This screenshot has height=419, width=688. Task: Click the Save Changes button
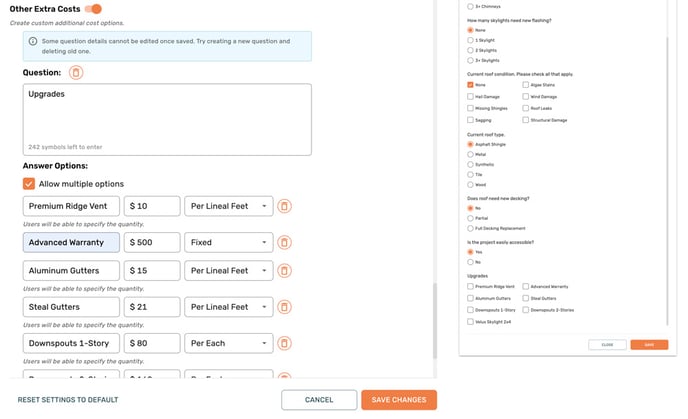(399, 400)
